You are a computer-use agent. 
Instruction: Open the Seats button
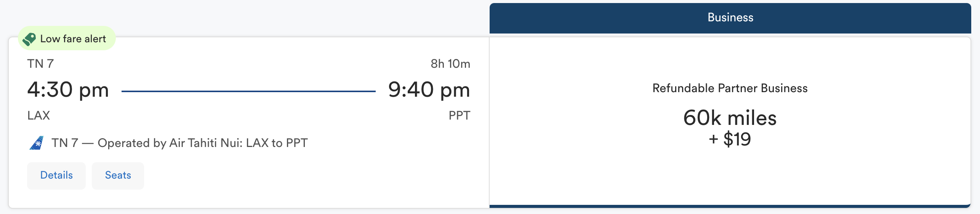click(x=118, y=176)
